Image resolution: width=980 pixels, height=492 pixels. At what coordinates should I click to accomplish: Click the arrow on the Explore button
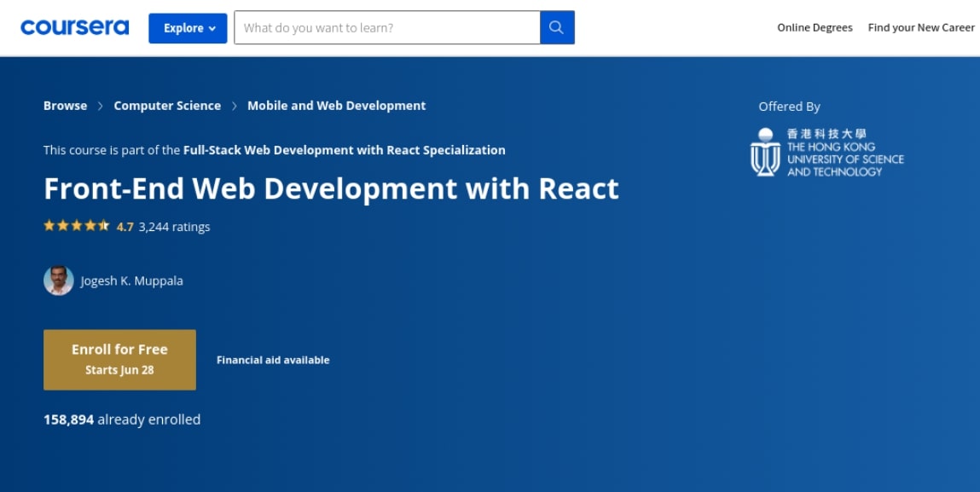pyautogui.click(x=212, y=28)
